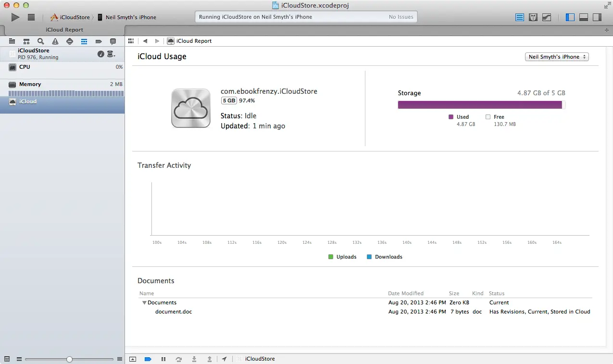Select the document.doc row

click(174, 312)
